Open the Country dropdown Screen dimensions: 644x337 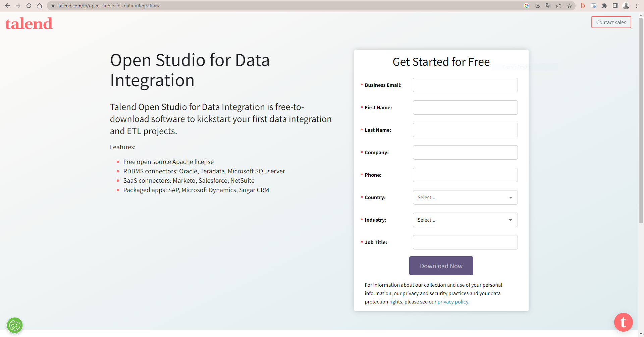click(x=465, y=198)
